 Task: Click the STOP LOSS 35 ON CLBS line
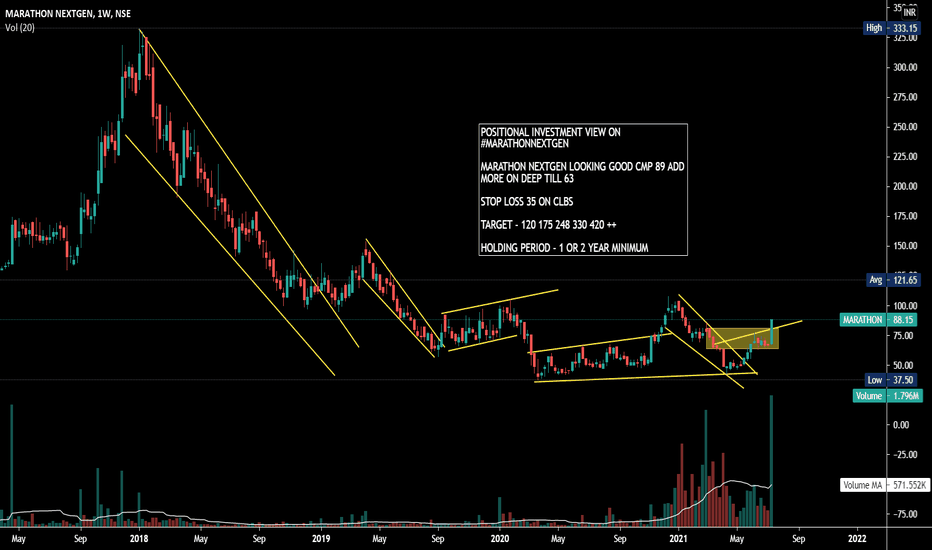tap(527, 202)
